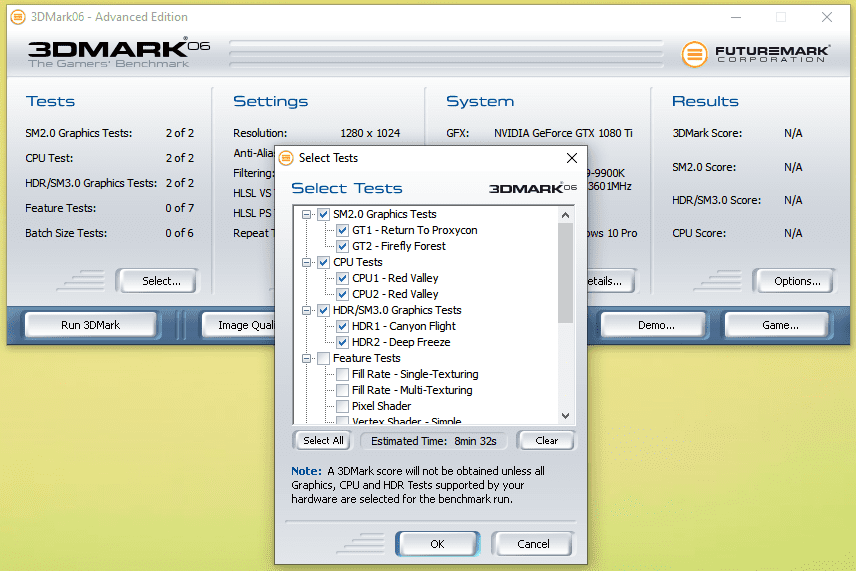Click the System heading in main window
Image resolution: width=856 pixels, height=571 pixels.
tap(480, 102)
